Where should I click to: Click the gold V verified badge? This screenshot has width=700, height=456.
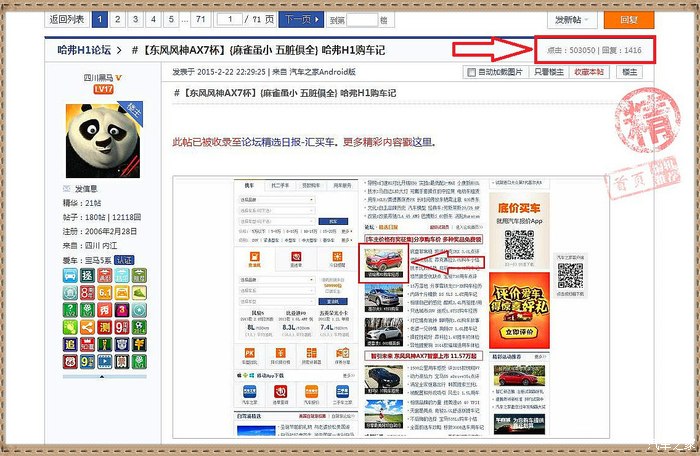tap(118, 76)
